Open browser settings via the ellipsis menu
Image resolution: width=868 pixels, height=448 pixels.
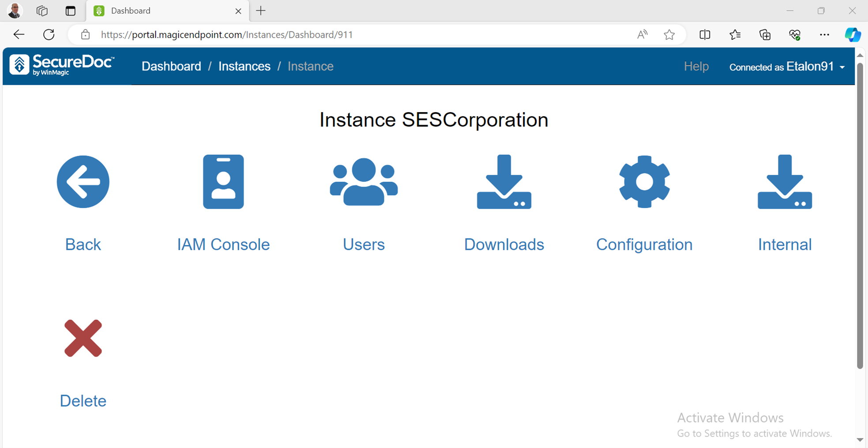pos(824,34)
